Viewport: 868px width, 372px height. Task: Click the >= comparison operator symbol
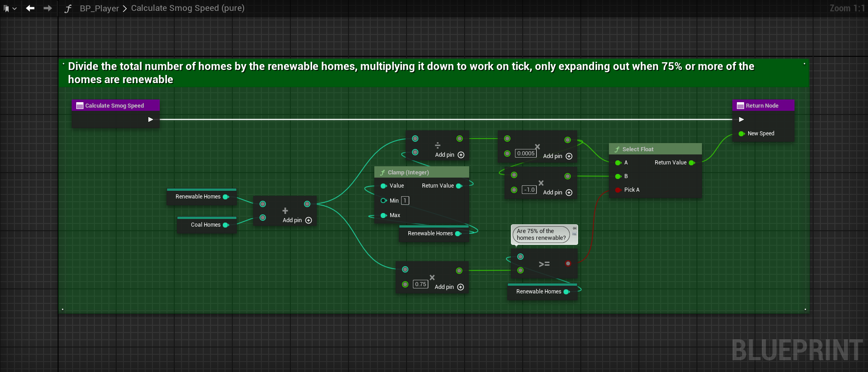pos(544,264)
